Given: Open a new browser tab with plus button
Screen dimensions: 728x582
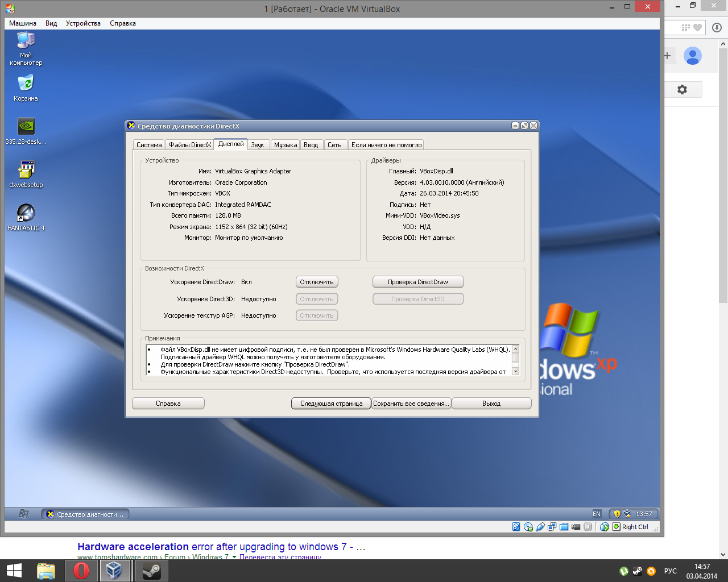Looking at the screenshot, I should click(x=668, y=56).
